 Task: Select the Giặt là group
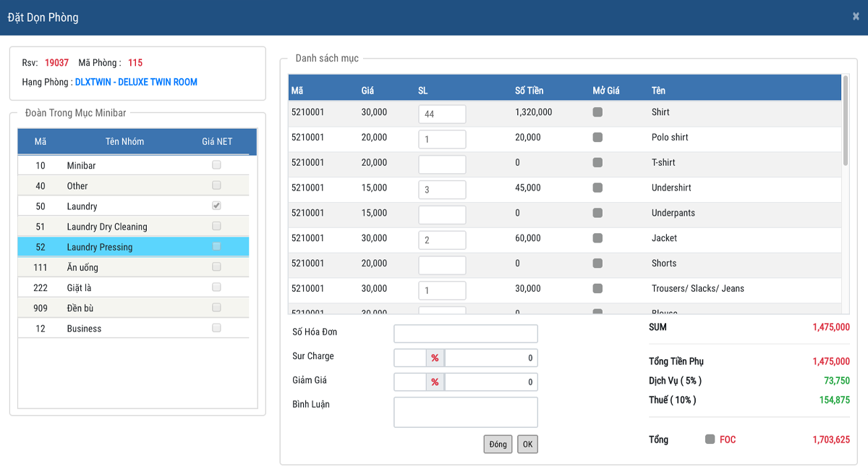coord(133,287)
